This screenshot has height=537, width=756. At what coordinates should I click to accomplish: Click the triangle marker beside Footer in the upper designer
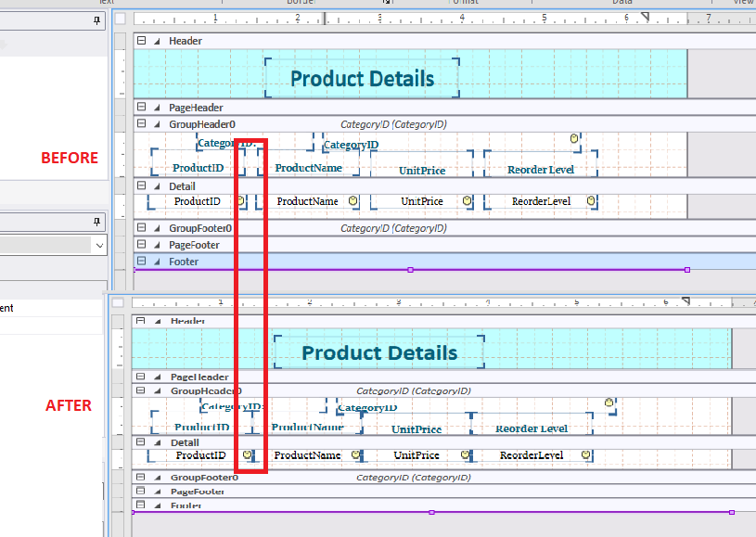157,262
